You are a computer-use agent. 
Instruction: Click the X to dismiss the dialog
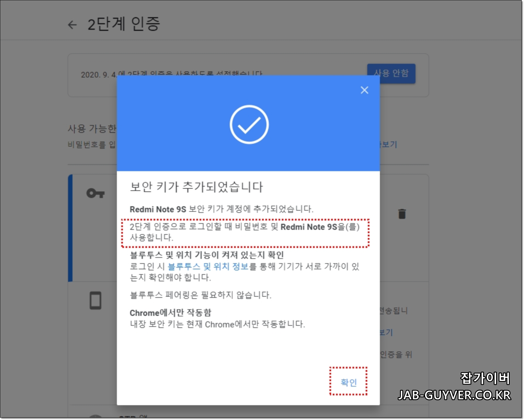(364, 90)
